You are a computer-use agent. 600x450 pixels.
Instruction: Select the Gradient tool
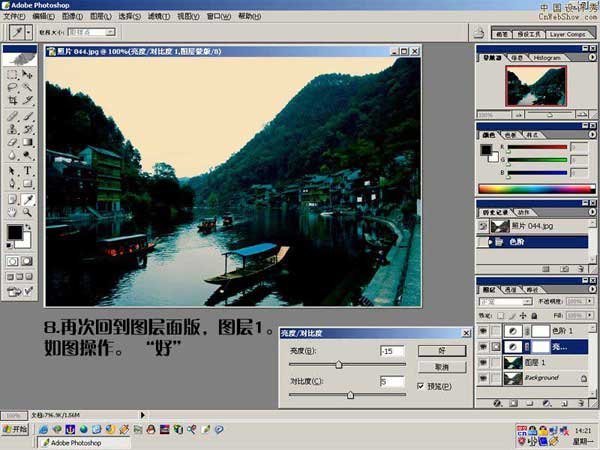pos(27,142)
